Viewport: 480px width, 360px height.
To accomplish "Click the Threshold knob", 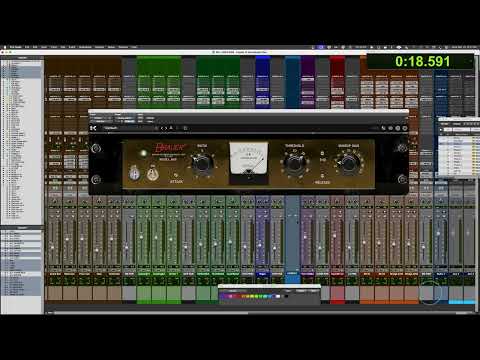I will pos(294,163).
